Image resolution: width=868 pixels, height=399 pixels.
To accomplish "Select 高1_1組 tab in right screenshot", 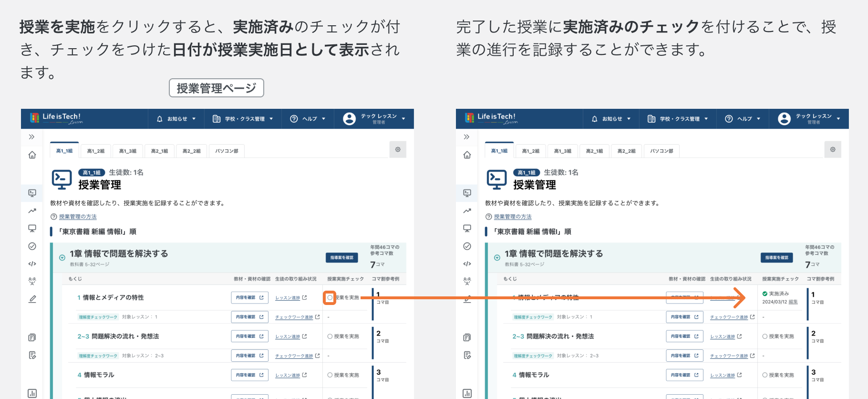I will [x=499, y=150].
